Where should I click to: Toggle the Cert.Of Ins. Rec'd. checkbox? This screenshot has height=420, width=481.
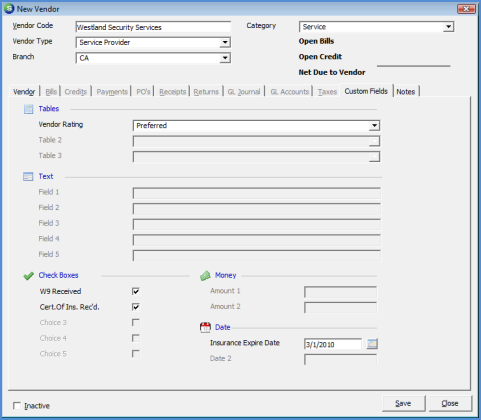[x=136, y=307]
